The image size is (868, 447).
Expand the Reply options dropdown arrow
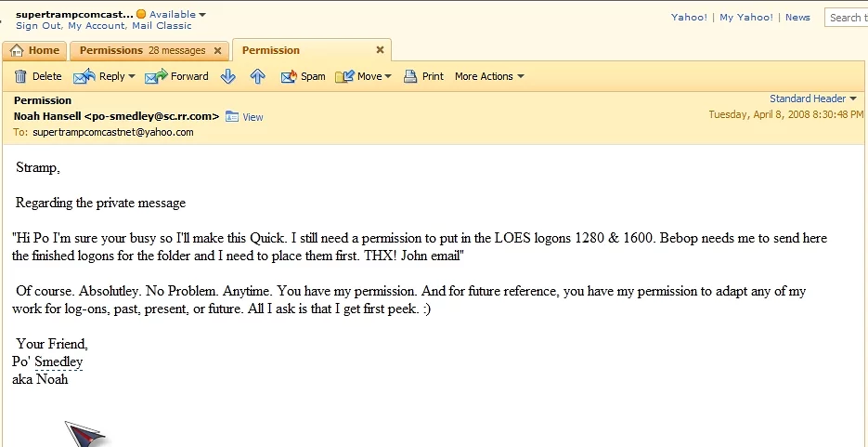(x=132, y=76)
